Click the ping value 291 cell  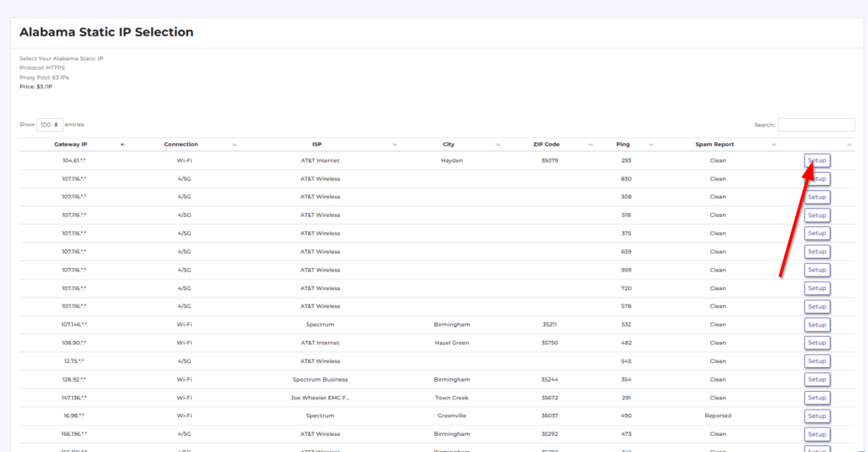coord(626,398)
